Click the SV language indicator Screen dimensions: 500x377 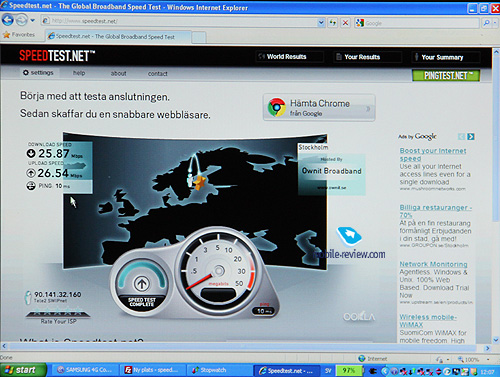[x=328, y=371]
